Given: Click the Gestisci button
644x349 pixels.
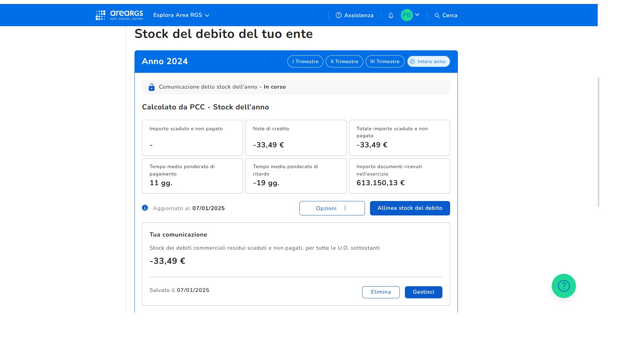Looking at the screenshot, I should point(423,292).
